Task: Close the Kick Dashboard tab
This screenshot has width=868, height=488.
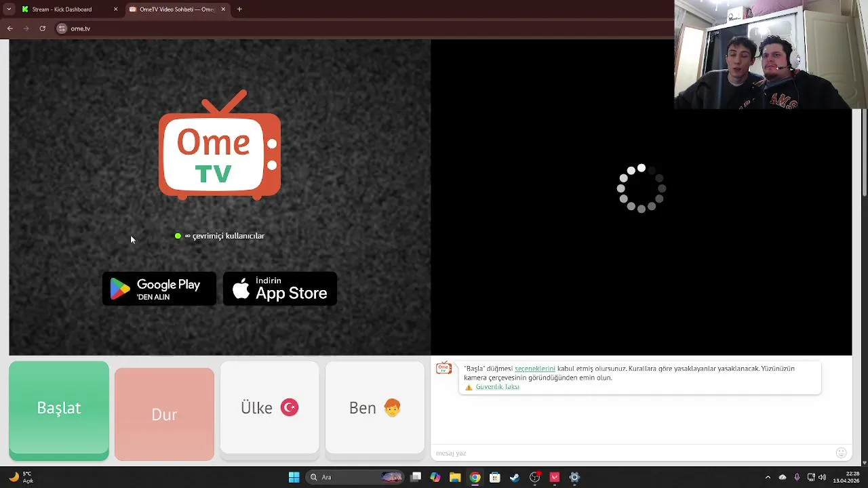Action: click(x=115, y=9)
